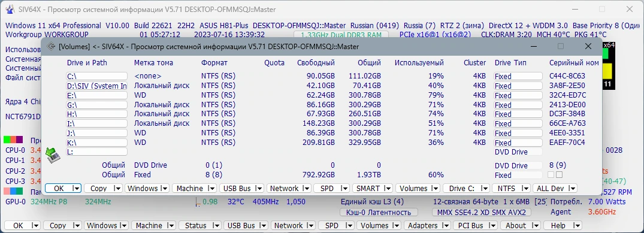Click the serial number C44C-8C63
Image resolution: width=644 pixels, height=233 pixels.
click(x=567, y=76)
